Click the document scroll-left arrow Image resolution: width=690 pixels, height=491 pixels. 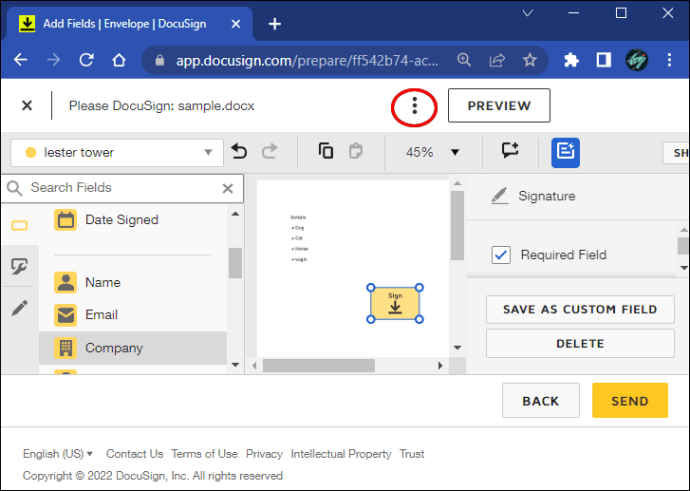tap(254, 366)
